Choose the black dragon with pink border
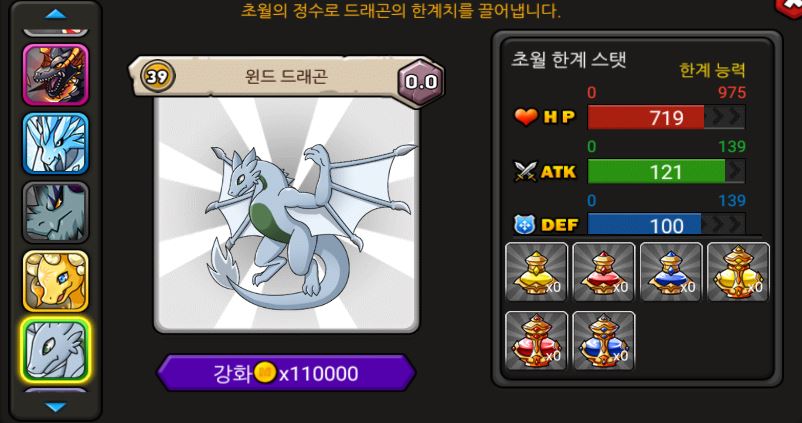802x423 pixels. tap(55, 75)
